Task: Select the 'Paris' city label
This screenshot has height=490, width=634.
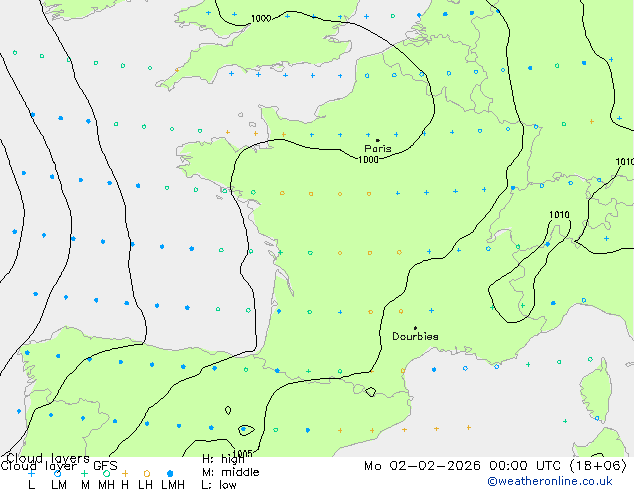Action: [x=378, y=148]
